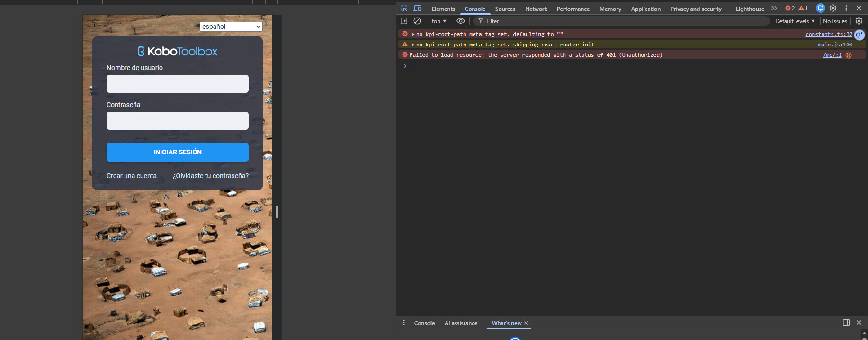
Task: Open the constants.ts:37 source link
Action: 829,34
